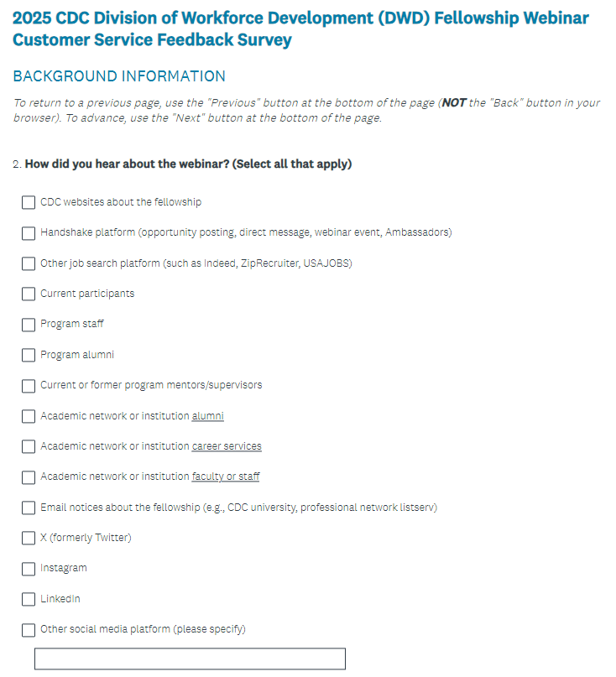Screen dimensions: 616x677
Task: Click the underlined 'faculty or staff' term
Action: [x=226, y=477]
